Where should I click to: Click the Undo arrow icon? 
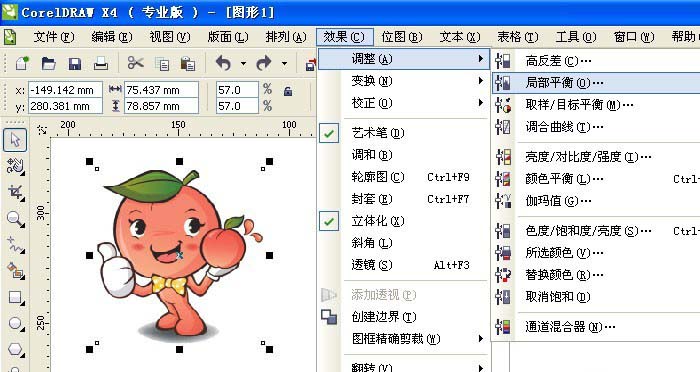click(x=223, y=63)
